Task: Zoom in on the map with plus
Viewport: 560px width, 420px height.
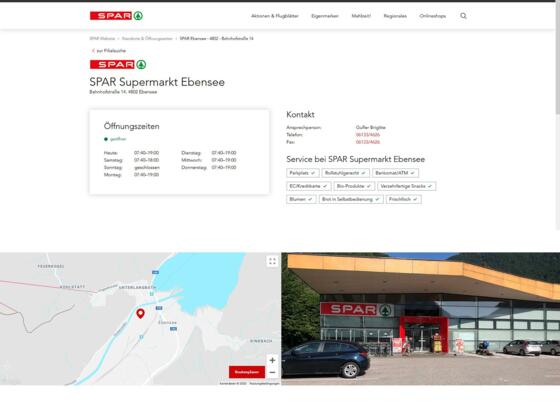Action: [272, 360]
